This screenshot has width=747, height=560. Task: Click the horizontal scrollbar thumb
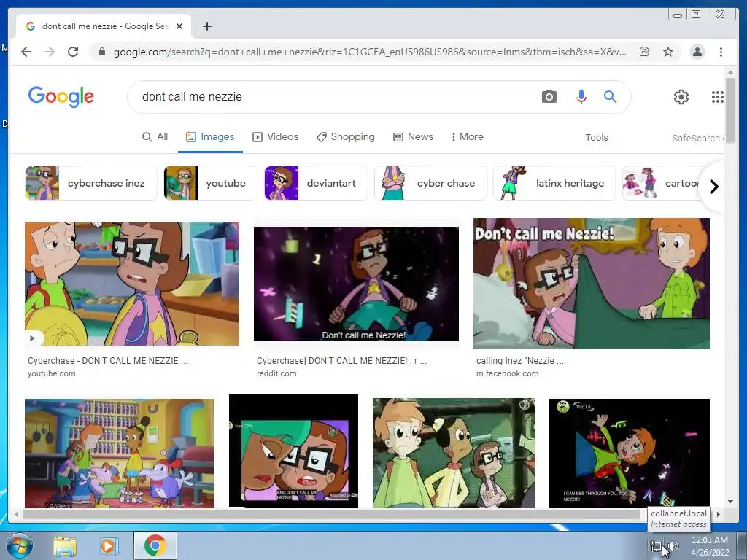pos(331,514)
